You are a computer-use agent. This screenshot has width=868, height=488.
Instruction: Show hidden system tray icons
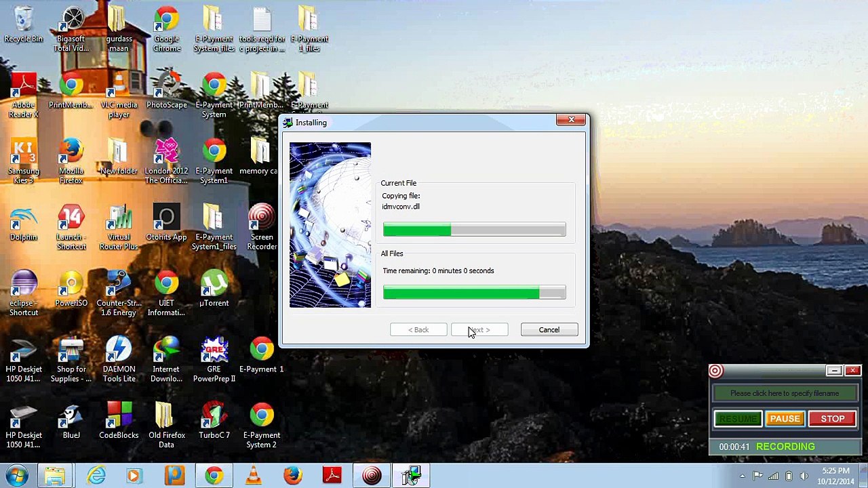point(743,476)
